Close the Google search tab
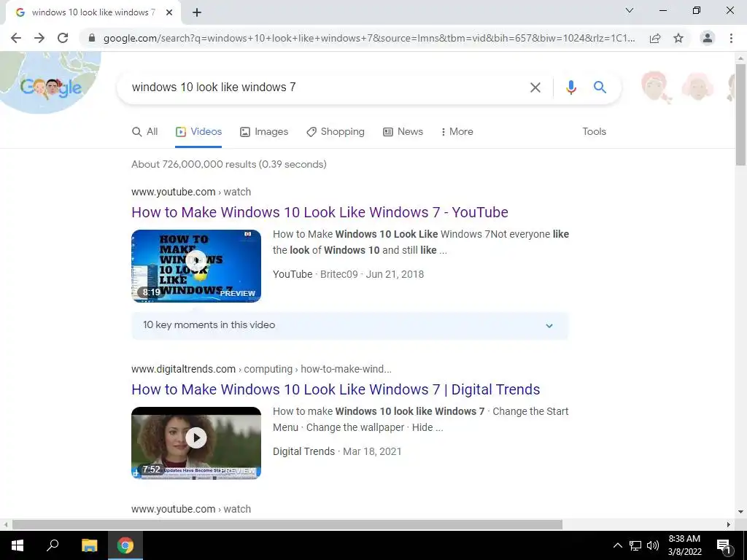 [x=169, y=13]
